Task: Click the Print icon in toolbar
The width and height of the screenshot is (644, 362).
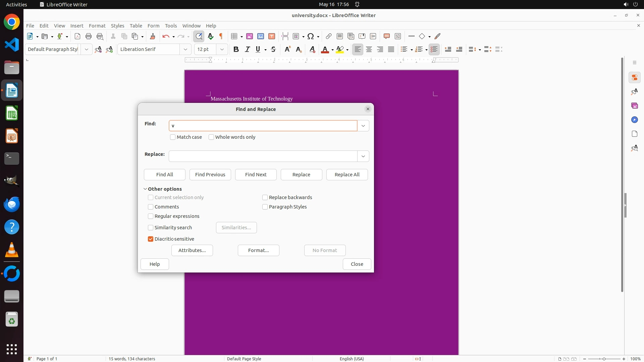Action: coord(89,36)
